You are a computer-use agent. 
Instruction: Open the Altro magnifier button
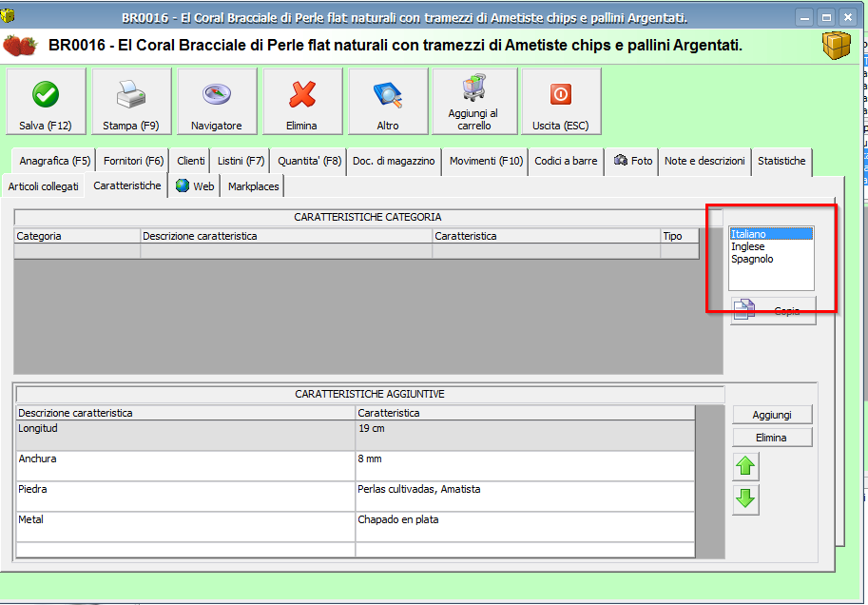click(388, 102)
